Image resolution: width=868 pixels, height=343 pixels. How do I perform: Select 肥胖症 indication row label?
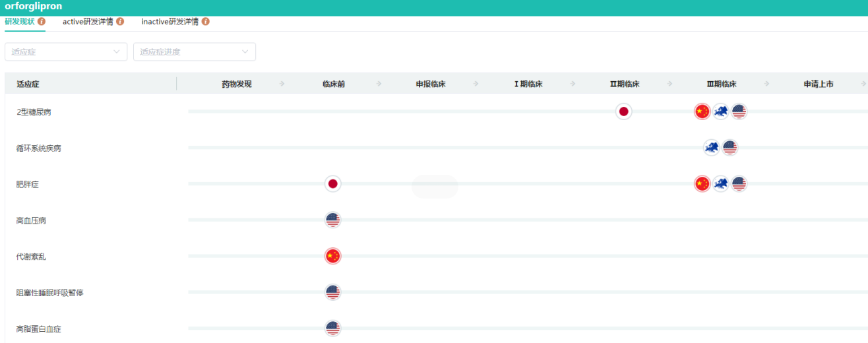tap(28, 185)
